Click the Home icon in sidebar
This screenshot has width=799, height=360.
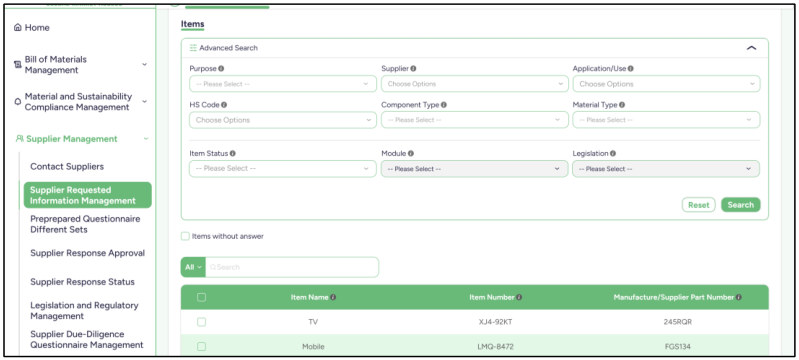[x=18, y=28]
